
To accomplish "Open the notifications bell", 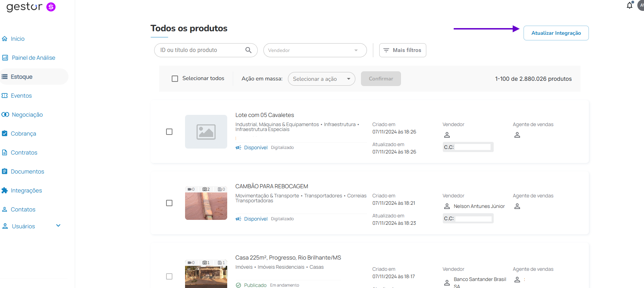I will pyautogui.click(x=630, y=5).
